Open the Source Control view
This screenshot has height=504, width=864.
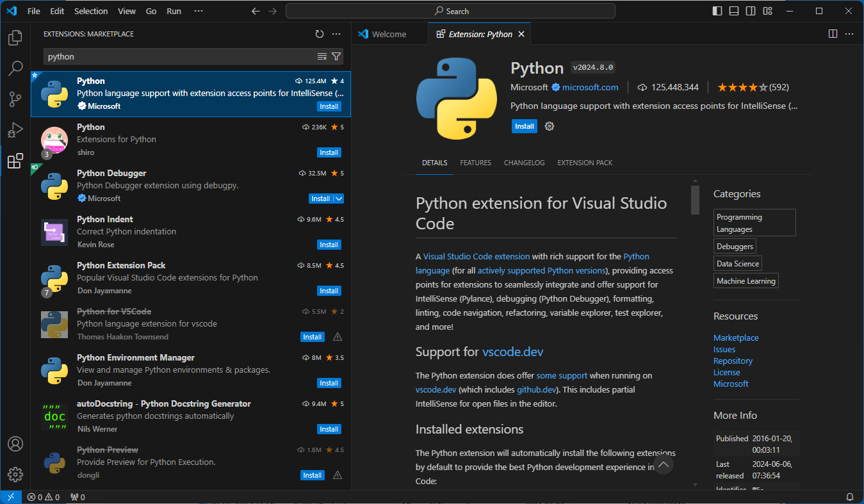[15, 99]
